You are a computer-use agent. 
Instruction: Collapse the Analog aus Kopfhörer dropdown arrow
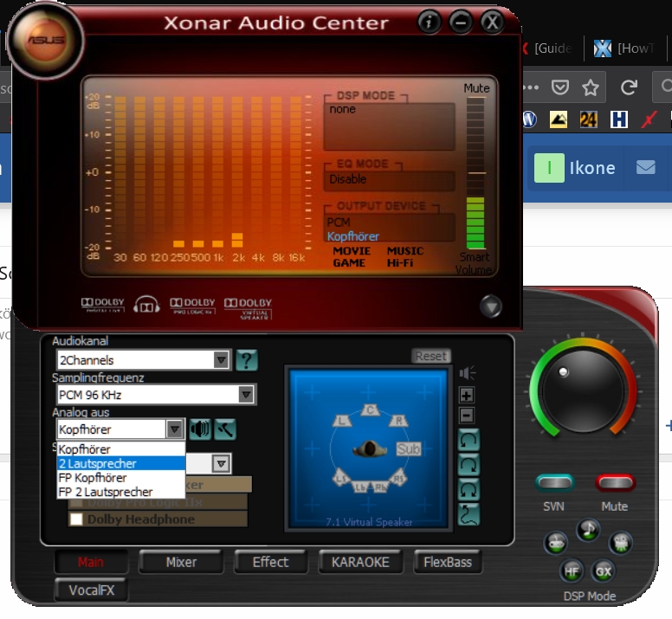[x=175, y=429]
